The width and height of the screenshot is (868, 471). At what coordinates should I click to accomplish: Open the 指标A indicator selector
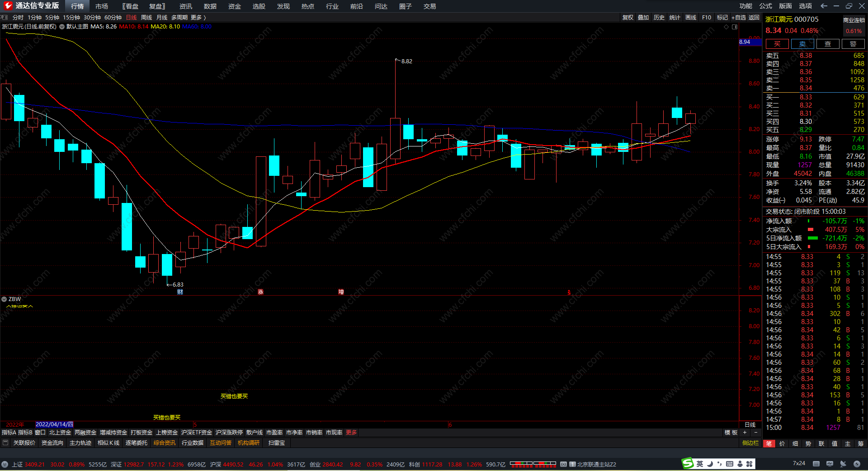pyautogui.click(x=9, y=433)
